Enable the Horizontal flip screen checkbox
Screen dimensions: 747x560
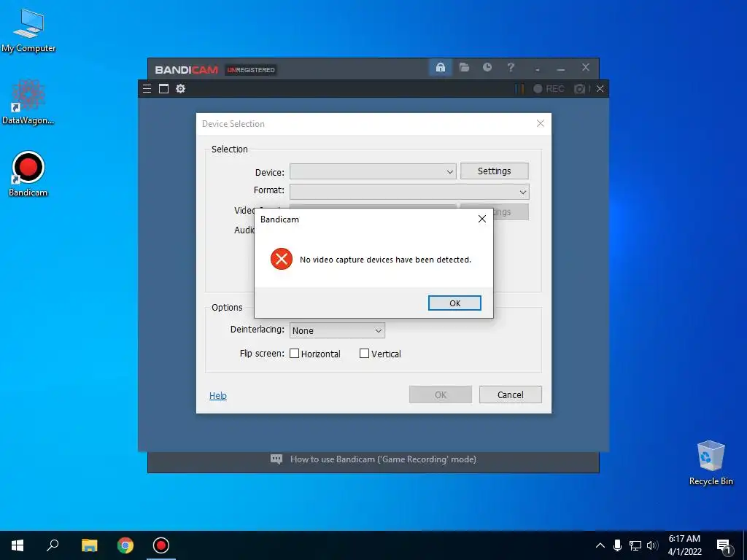click(x=295, y=354)
